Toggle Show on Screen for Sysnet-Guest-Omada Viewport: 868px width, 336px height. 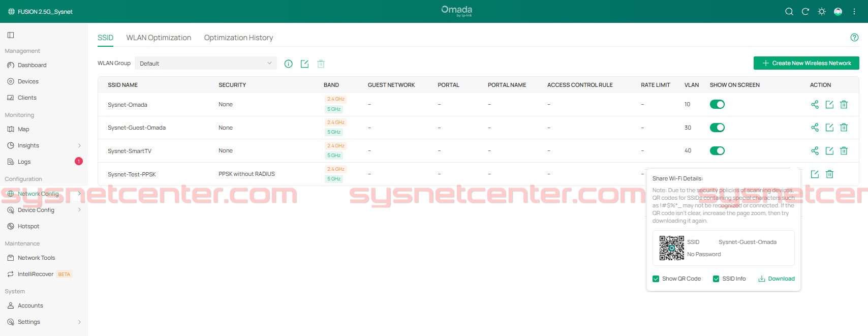pyautogui.click(x=717, y=128)
